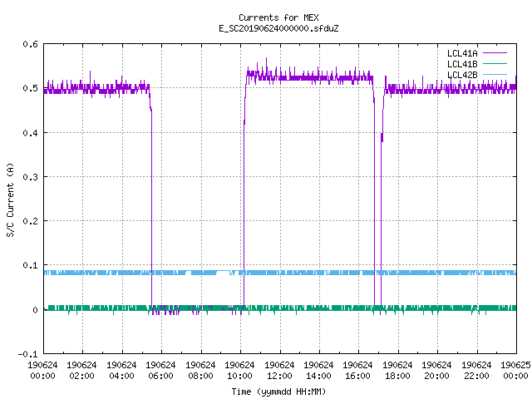The width and height of the screenshot is (532, 399).
Task: Click the '190624 02:00' x-axis tick label
Action: click(x=81, y=371)
